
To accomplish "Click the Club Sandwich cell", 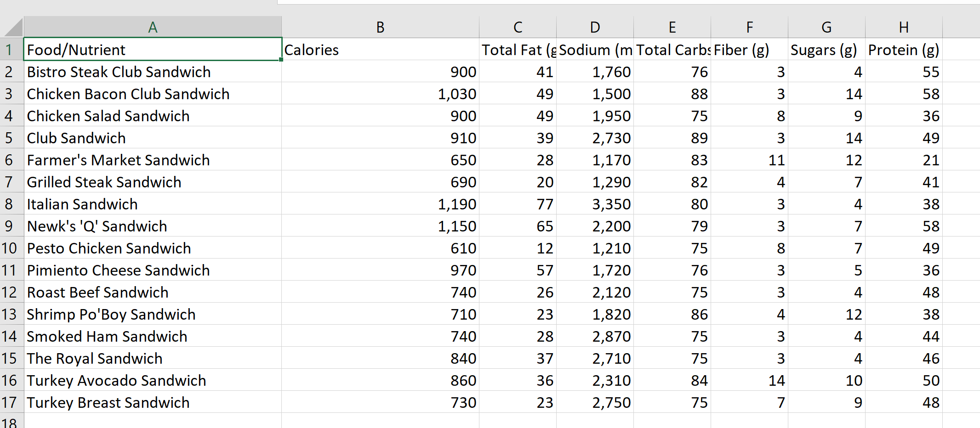I will tap(152, 138).
